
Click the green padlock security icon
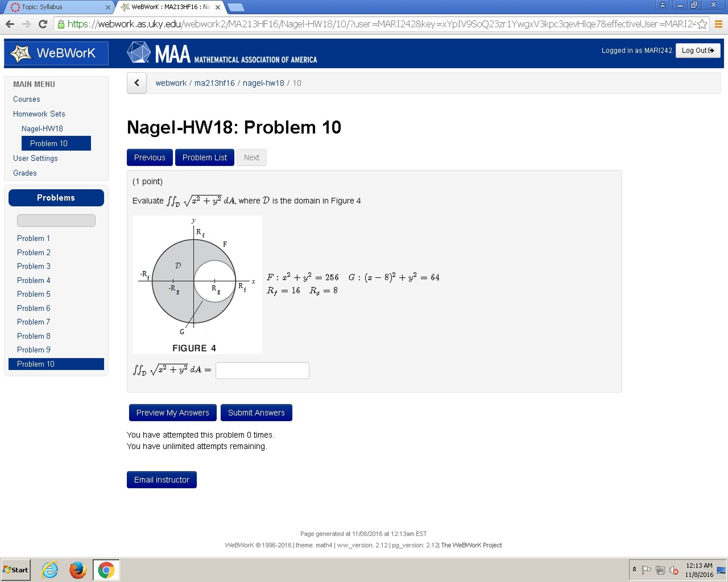61,24
